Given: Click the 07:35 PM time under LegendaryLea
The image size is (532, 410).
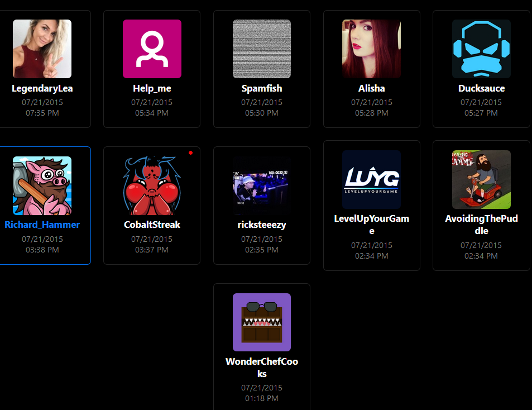Looking at the screenshot, I should click(x=42, y=113).
